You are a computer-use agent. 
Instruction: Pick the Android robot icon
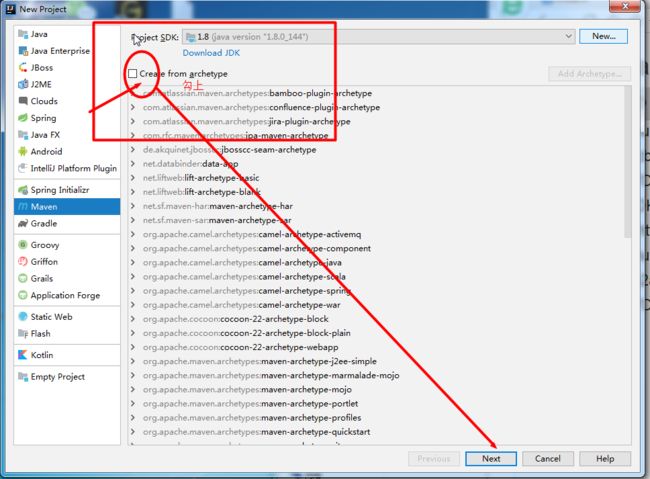[x=23, y=152]
